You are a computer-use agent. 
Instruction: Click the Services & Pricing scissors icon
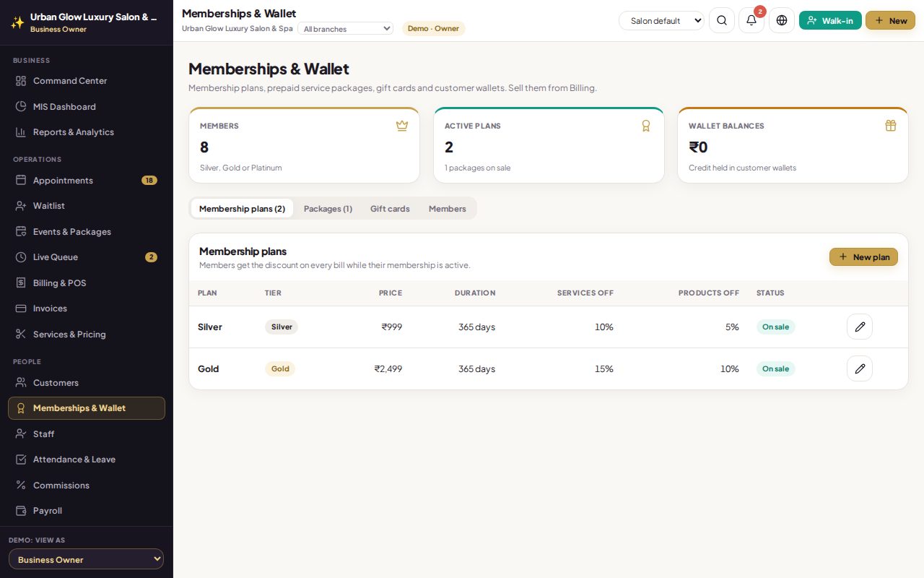21,334
